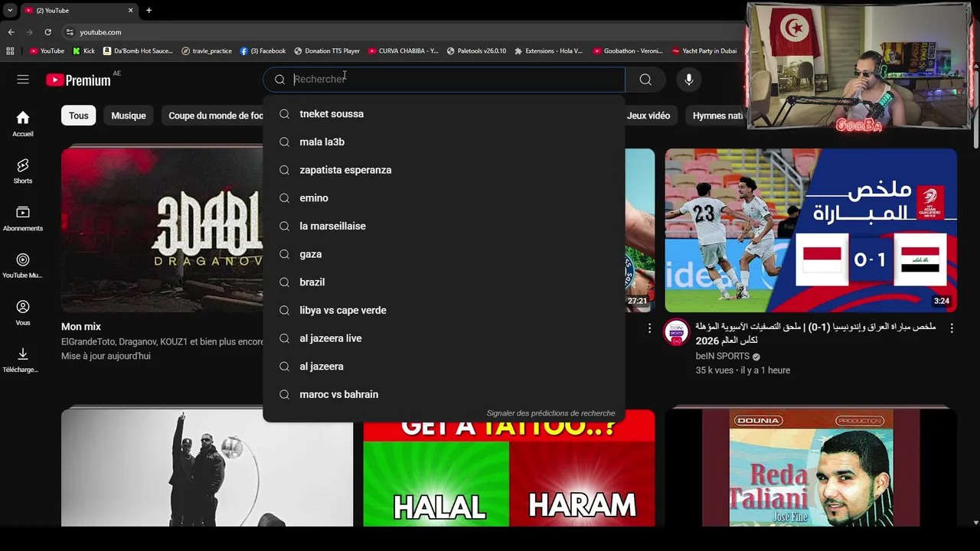The height and width of the screenshot is (551, 980).
Task: Choose suggestion 'maroc vs bahrain'
Action: pyautogui.click(x=444, y=394)
